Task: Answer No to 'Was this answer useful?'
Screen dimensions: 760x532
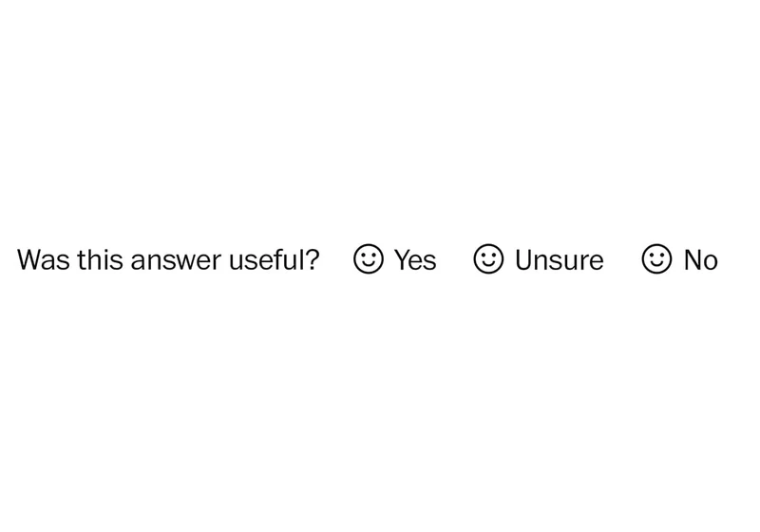Action: pyautogui.click(x=701, y=260)
